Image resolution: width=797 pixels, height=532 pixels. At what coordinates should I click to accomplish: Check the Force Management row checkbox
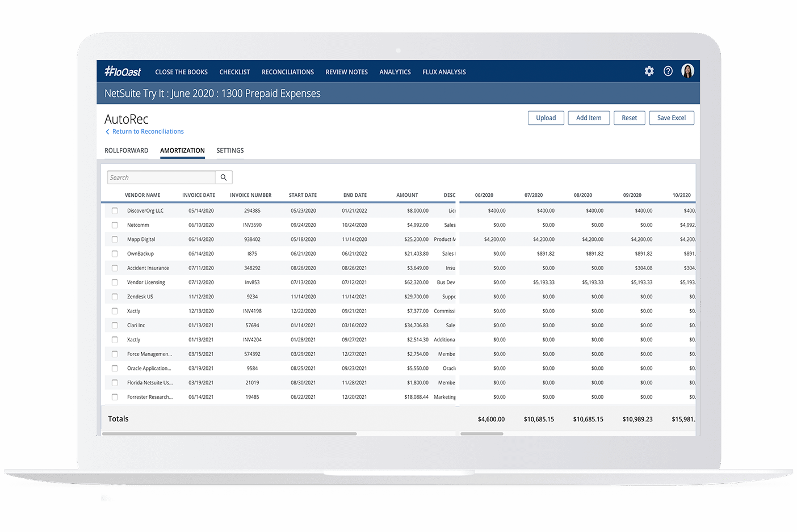point(115,354)
